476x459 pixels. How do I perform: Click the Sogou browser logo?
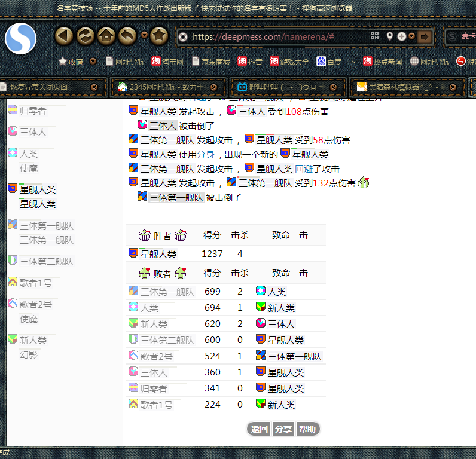point(20,38)
